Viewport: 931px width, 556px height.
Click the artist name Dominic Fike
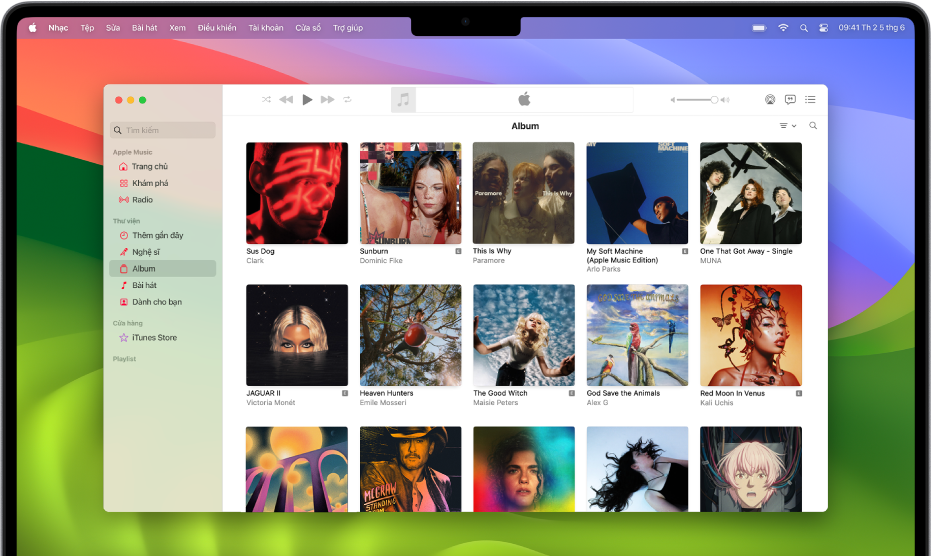[x=381, y=260]
